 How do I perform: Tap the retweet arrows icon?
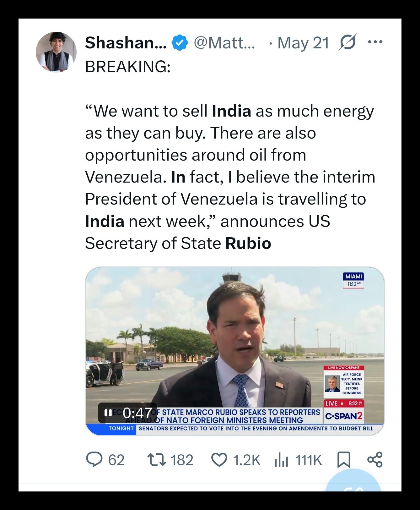pyautogui.click(x=157, y=460)
